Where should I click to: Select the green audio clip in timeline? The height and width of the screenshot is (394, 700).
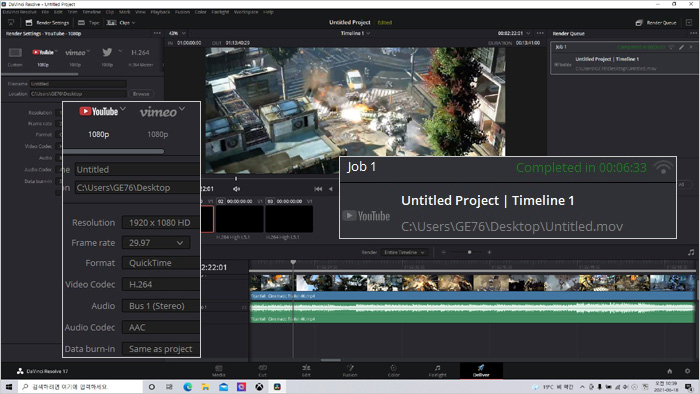click(472, 312)
